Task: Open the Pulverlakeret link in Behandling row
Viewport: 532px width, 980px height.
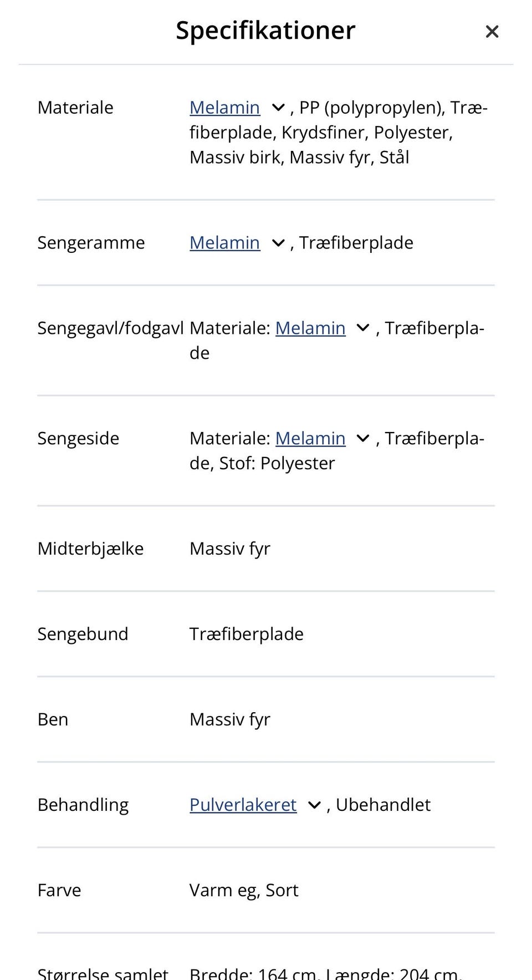Action: click(x=243, y=804)
